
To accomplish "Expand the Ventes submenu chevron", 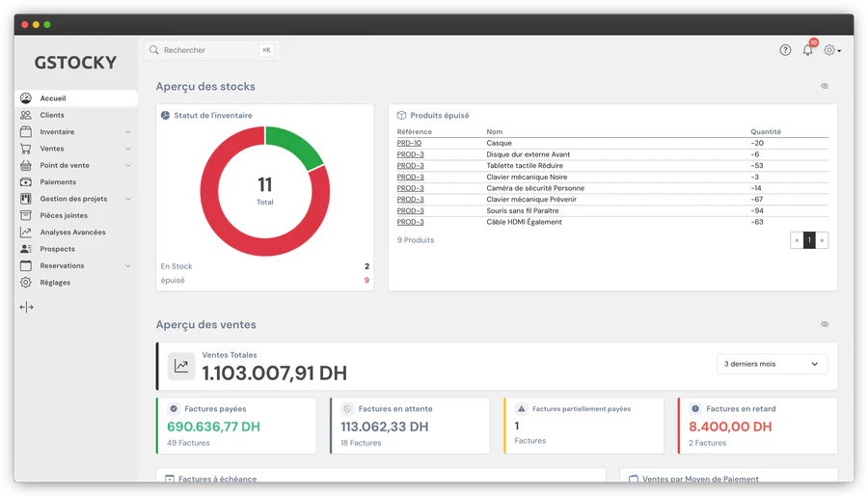I will point(128,149).
